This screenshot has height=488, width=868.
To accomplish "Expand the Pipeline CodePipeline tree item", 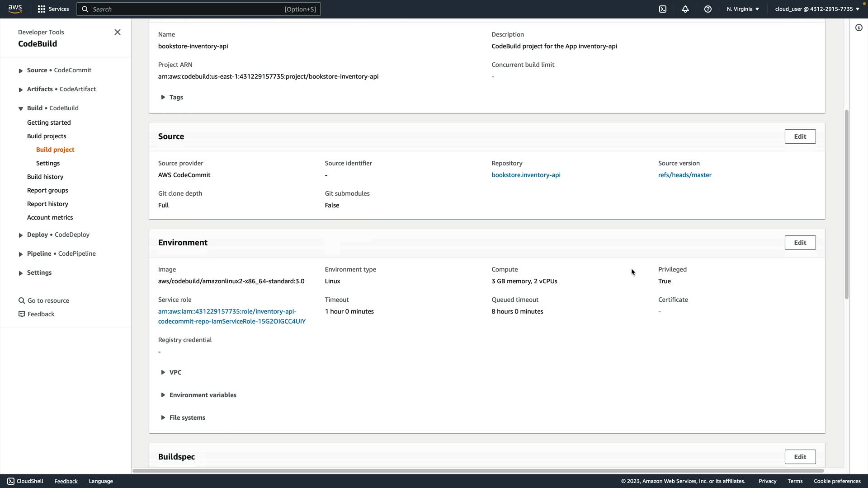I will tap(21, 254).
